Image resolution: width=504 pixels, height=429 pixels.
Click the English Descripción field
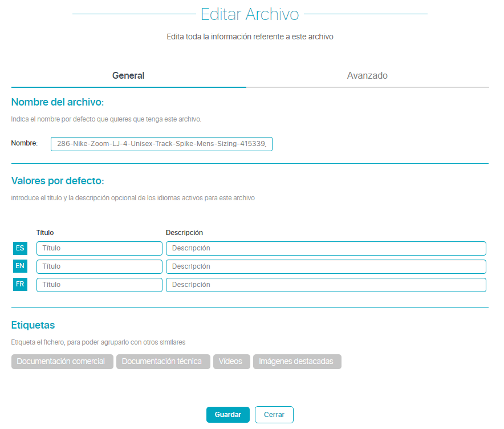(326, 266)
